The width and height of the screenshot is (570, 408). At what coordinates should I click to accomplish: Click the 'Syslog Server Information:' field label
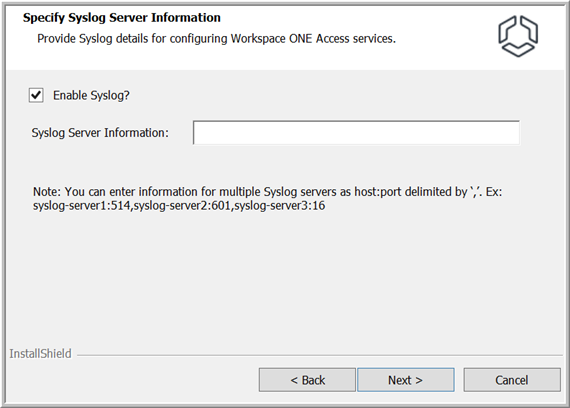coord(100,133)
